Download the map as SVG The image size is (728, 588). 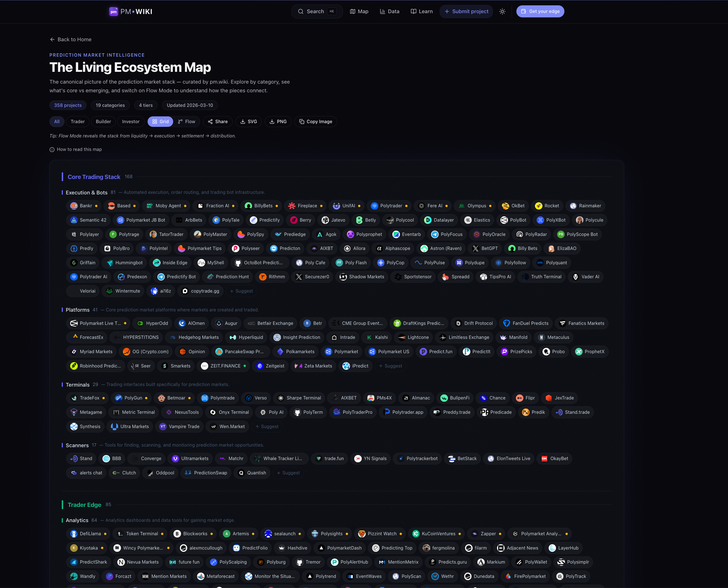[249, 121]
